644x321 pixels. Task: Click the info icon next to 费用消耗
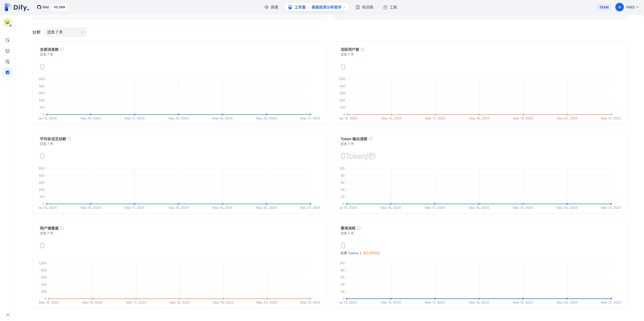click(x=359, y=228)
